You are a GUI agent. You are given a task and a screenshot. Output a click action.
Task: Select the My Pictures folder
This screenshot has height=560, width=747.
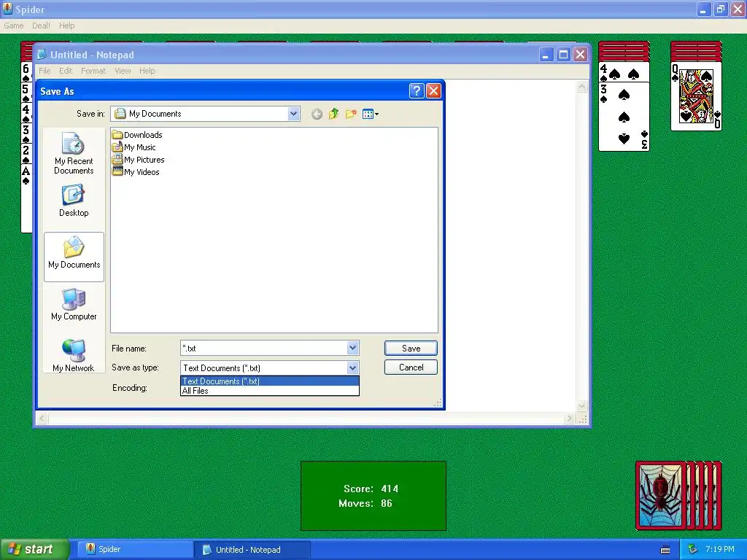[x=138, y=160]
